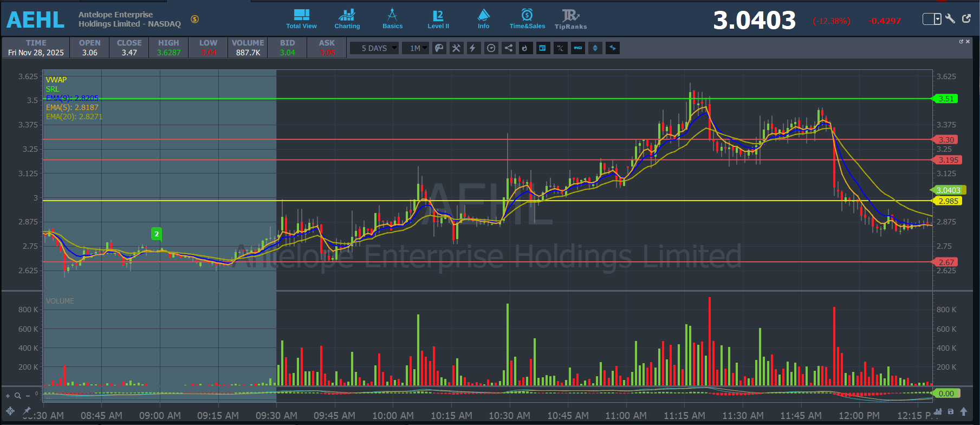Viewport: 980px width, 425px height.
Task: Select the green 3.51 price level tag
Action: (945, 99)
